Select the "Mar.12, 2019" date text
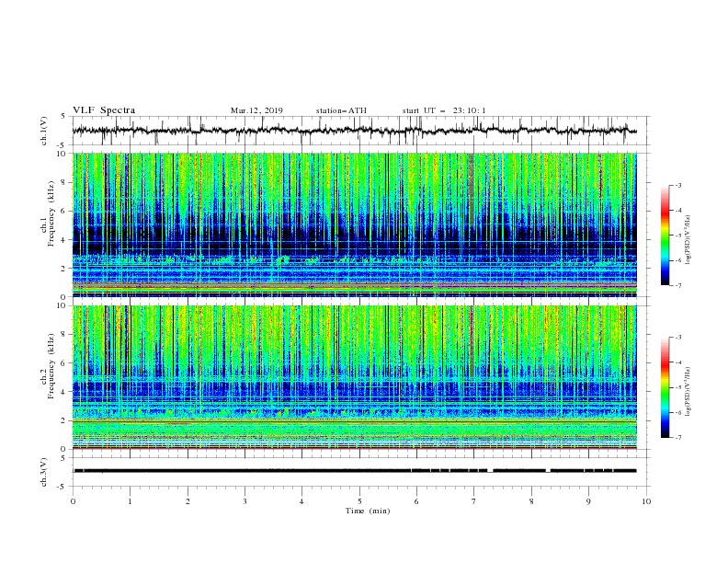Image resolution: width=728 pixels, height=563 pixels. 256,110
